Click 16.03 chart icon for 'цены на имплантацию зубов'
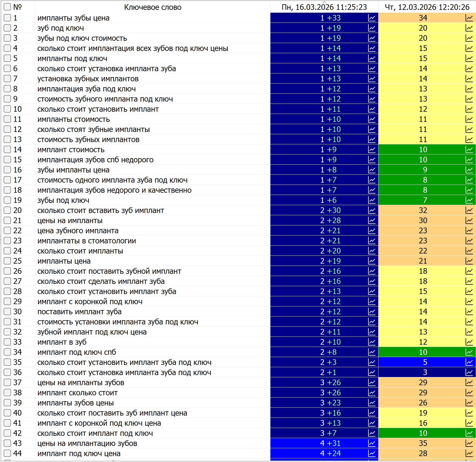The height and width of the screenshot is (462, 476). click(x=372, y=443)
